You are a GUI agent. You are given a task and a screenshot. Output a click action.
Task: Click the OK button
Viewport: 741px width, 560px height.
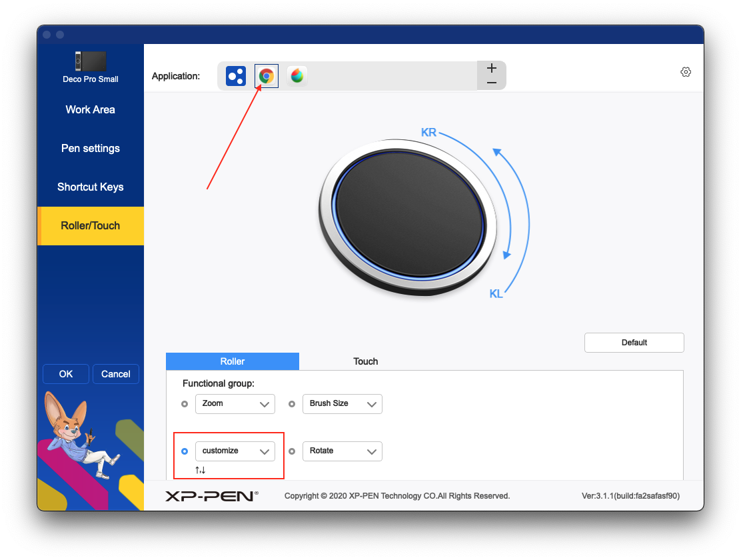tap(66, 374)
